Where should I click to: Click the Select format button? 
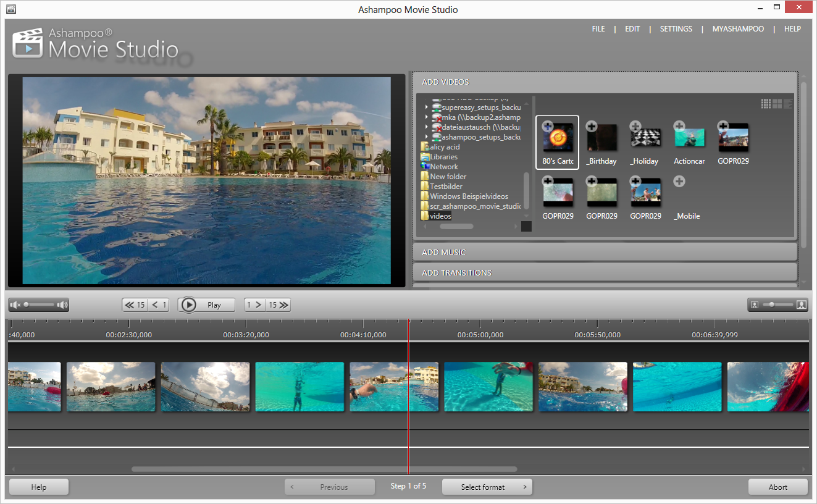click(487, 487)
